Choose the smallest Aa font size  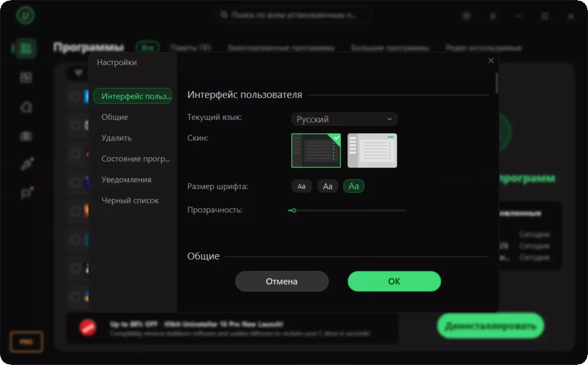[x=301, y=186]
